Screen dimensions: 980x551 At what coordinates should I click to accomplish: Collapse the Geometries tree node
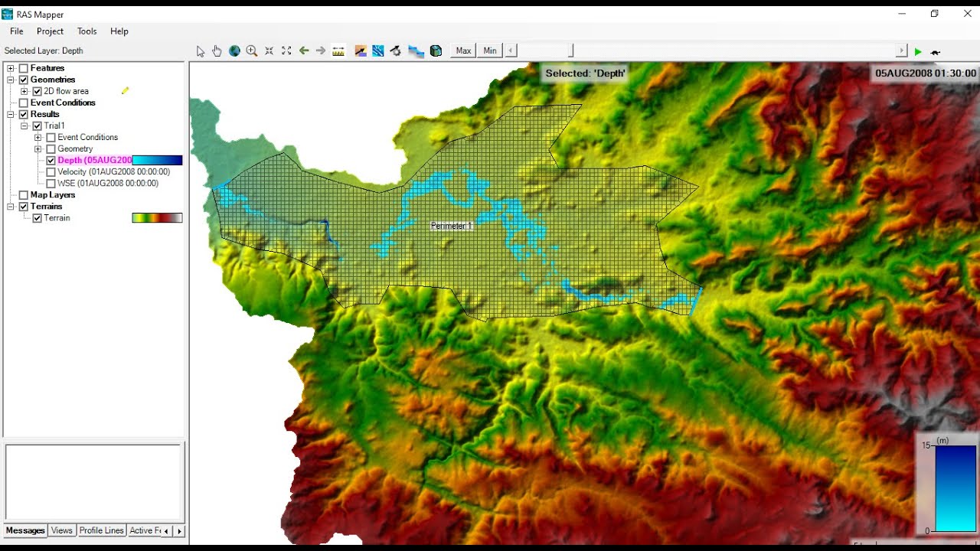click(x=11, y=80)
